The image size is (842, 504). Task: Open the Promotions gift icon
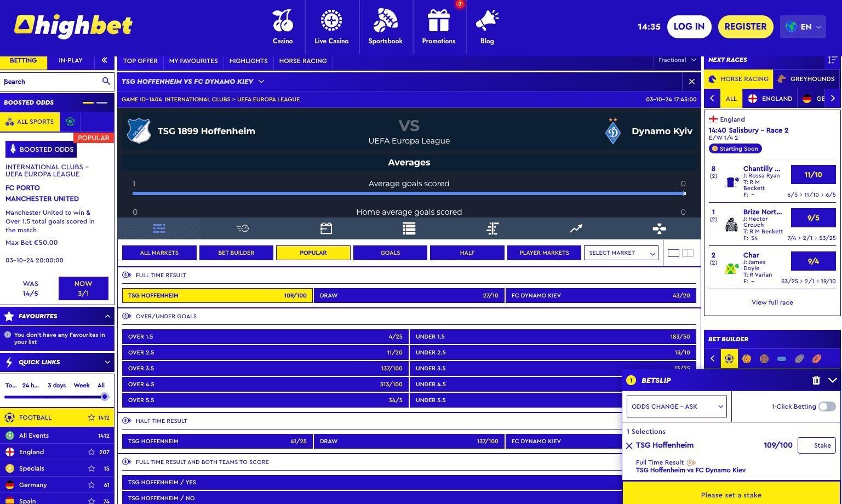pyautogui.click(x=439, y=21)
